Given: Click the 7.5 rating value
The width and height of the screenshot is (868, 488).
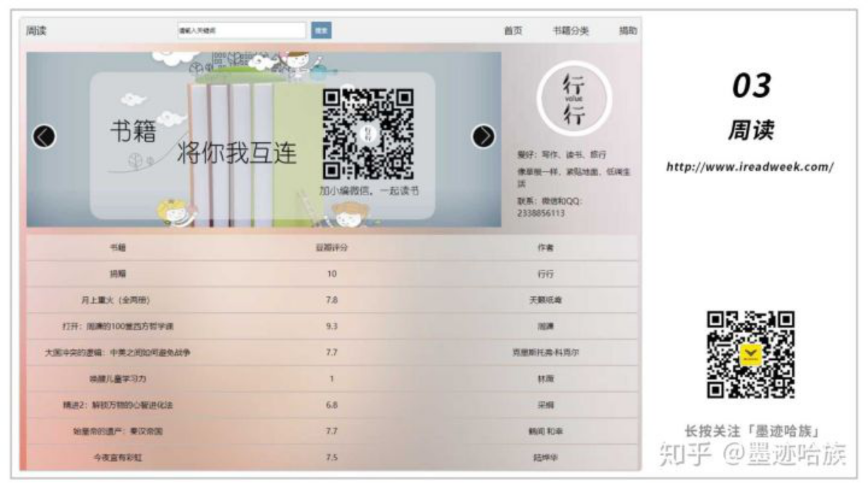Looking at the screenshot, I should (x=332, y=457).
